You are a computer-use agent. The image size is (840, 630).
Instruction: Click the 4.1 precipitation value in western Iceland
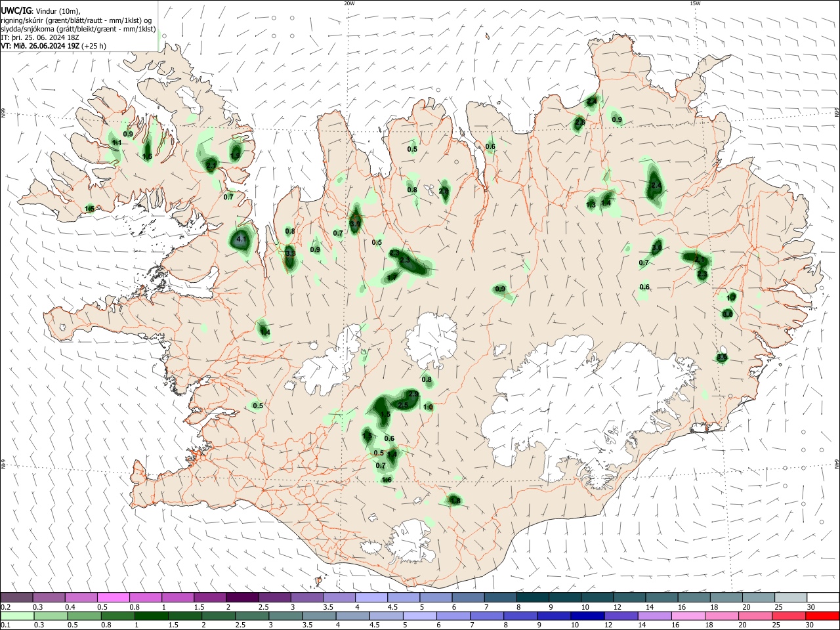click(241, 240)
